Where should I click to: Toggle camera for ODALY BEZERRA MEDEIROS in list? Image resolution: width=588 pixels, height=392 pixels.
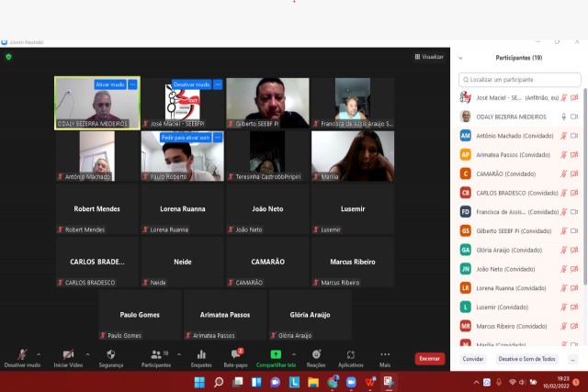pos(574,117)
